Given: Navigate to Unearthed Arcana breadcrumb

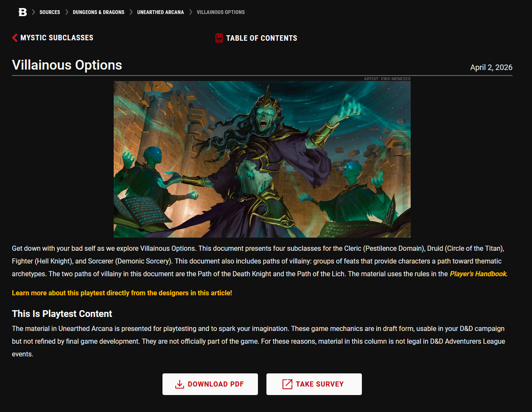Looking at the screenshot, I should pos(160,12).
